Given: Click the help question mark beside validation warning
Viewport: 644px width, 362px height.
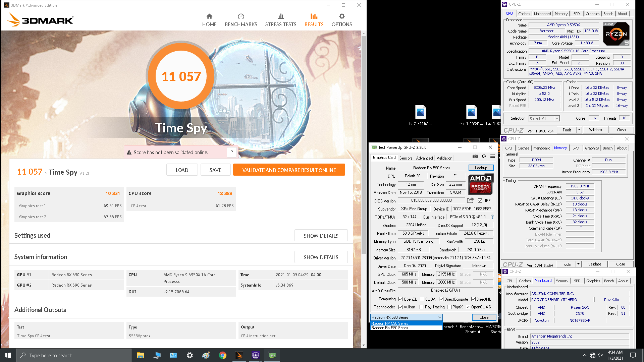Looking at the screenshot, I should 232,152.
